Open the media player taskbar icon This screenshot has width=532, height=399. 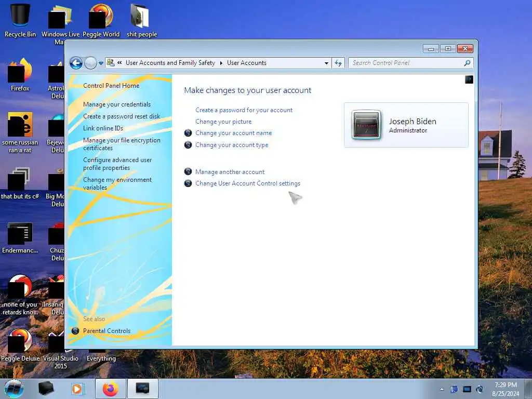[78, 389]
